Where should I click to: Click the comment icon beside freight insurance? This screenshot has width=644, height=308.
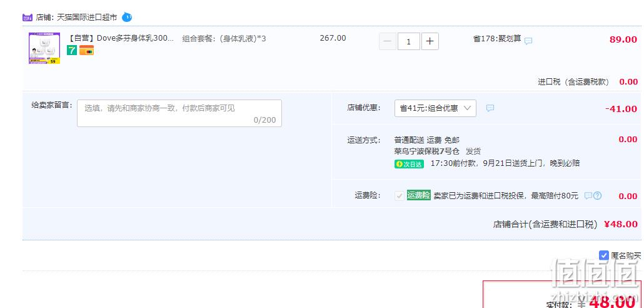[x=588, y=196]
